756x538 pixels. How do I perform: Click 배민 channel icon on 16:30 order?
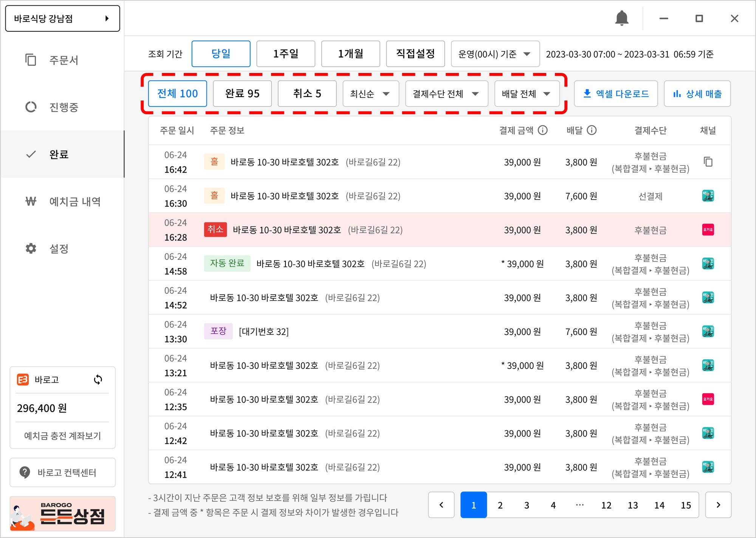tap(708, 196)
